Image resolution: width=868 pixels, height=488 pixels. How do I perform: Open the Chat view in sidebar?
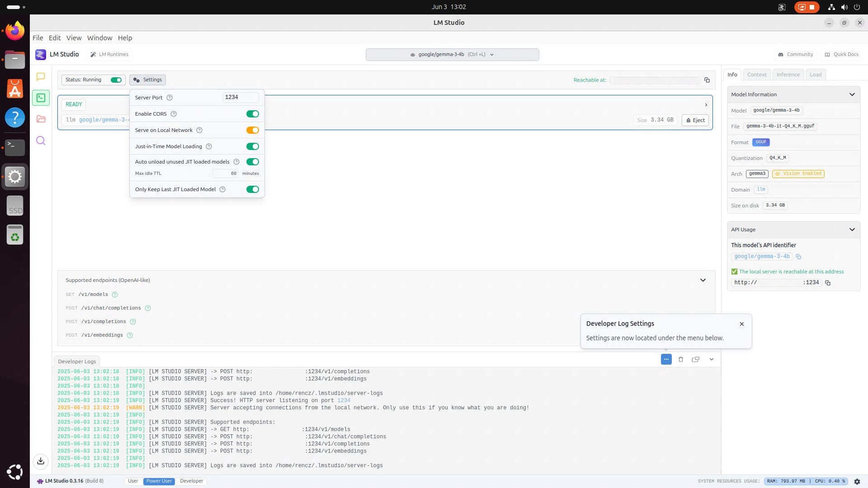coord(41,77)
